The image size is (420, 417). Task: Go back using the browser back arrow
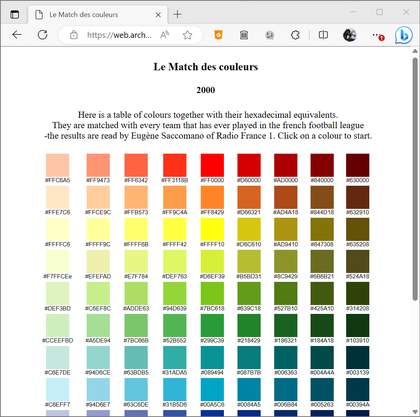tap(16, 35)
